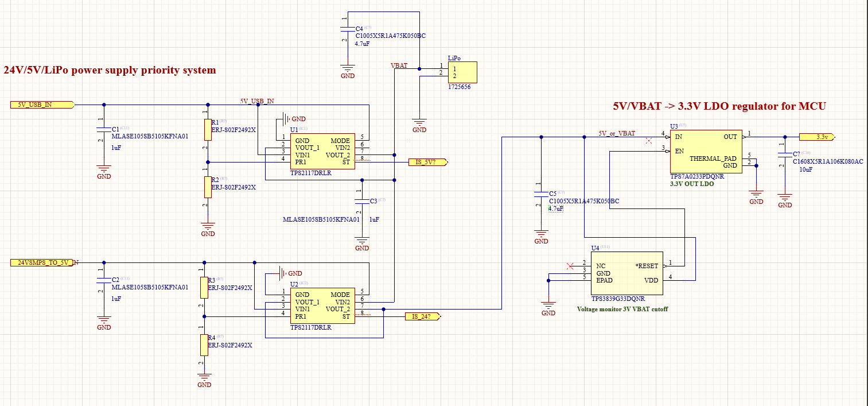Viewport: 868px width, 406px height.
Task: Click the 1725656 connector part number
Action: [x=460, y=87]
